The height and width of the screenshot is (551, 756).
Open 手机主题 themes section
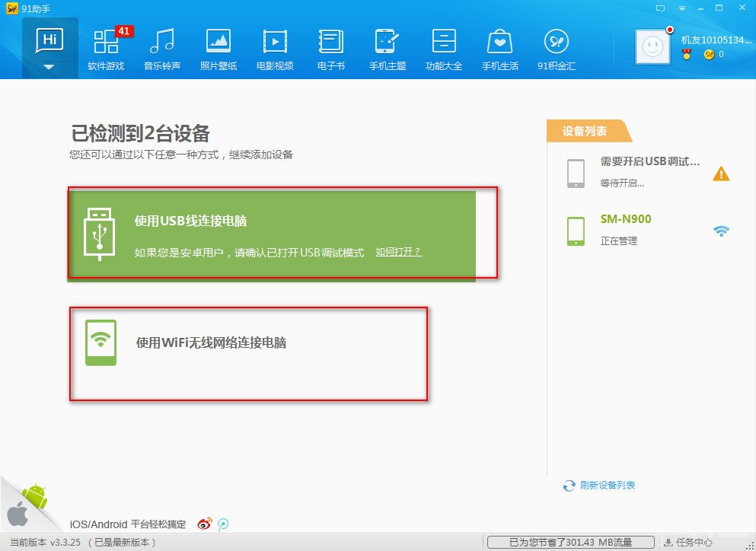[x=388, y=49]
